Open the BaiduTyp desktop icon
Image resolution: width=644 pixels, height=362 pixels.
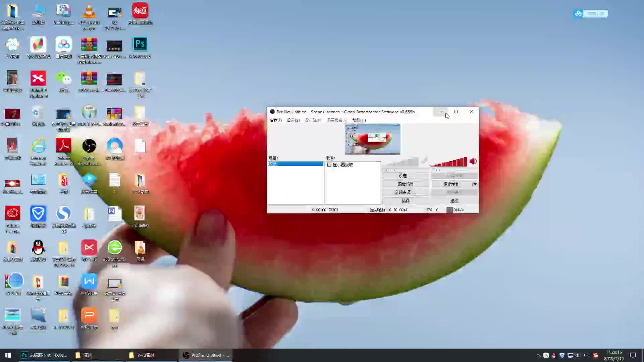[63, 14]
